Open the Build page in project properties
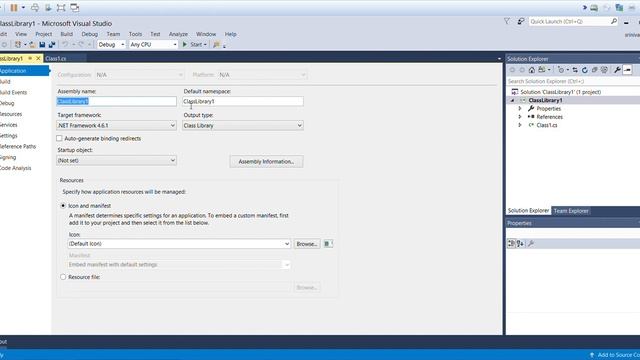Viewport: 640px width, 360px height. 5,82
